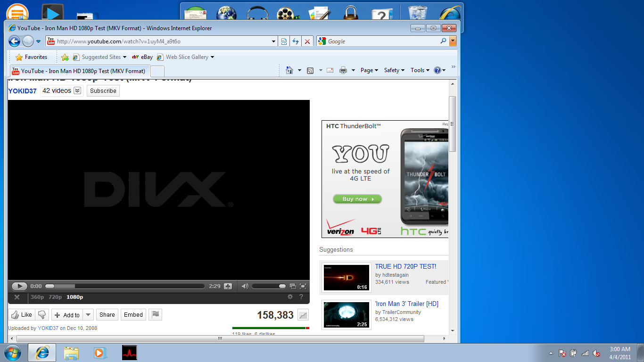Open the player help question mark
Screen dimensions: 644x362
pos(301,297)
